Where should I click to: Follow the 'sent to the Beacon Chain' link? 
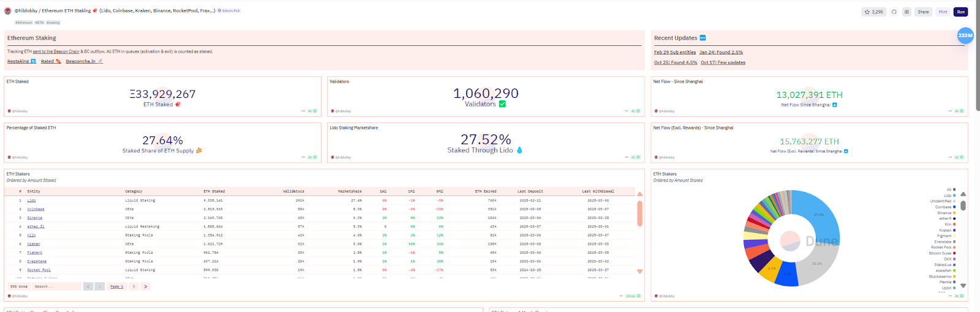(56, 51)
